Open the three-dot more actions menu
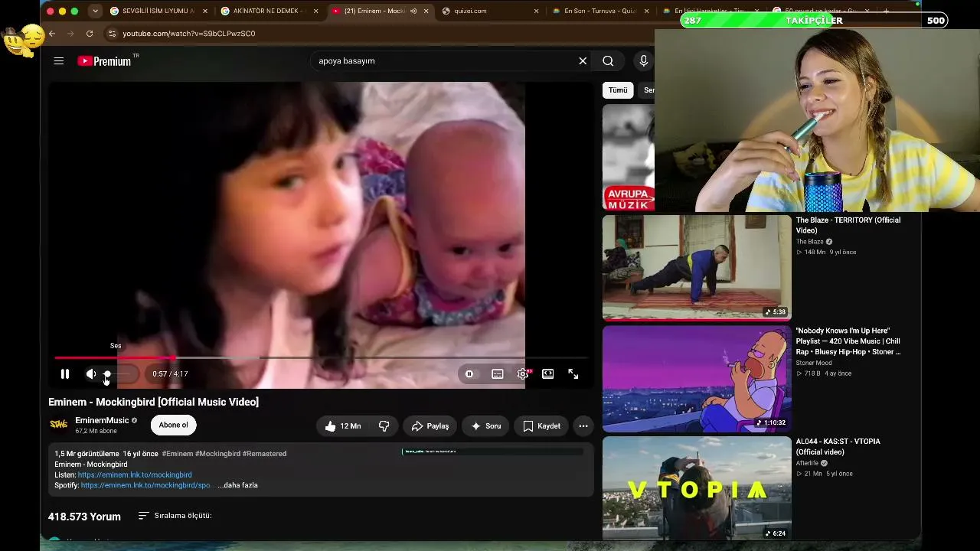The height and width of the screenshot is (551, 980). (583, 426)
